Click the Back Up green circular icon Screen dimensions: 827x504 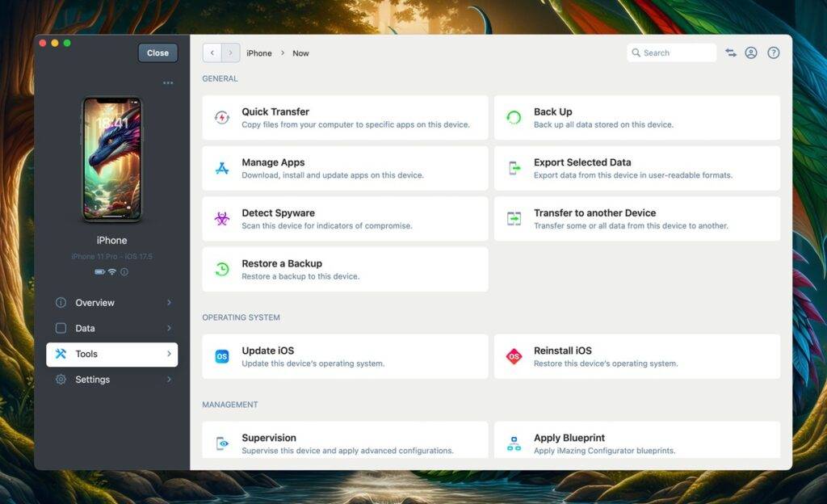514,118
